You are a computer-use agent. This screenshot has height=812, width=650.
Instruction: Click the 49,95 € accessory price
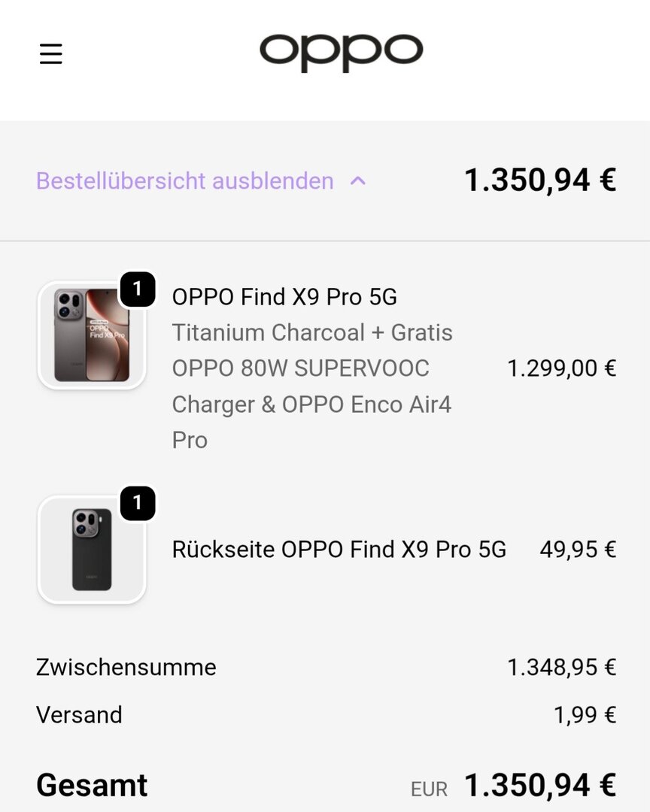578,550
